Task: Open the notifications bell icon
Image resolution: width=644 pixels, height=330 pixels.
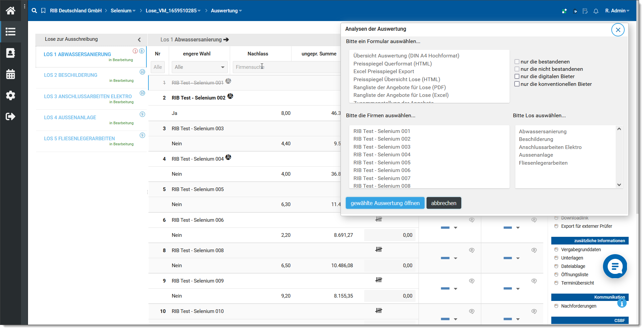Action: click(596, 11)
